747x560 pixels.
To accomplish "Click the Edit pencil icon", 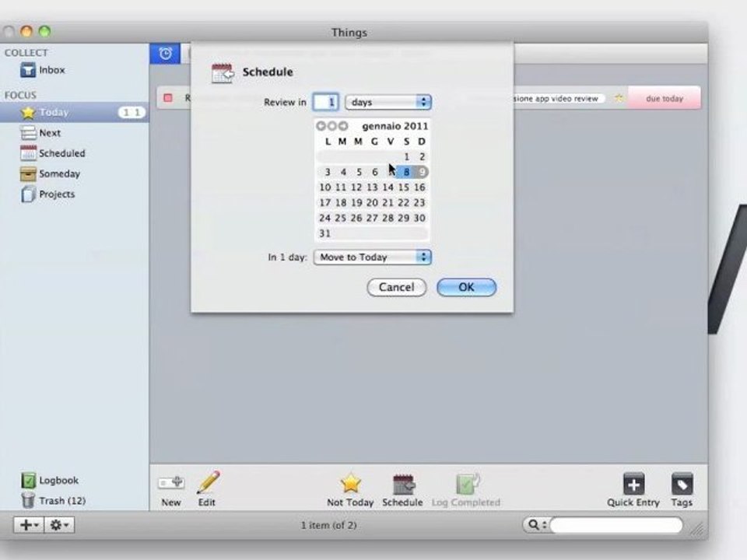I will coord(209,482).
